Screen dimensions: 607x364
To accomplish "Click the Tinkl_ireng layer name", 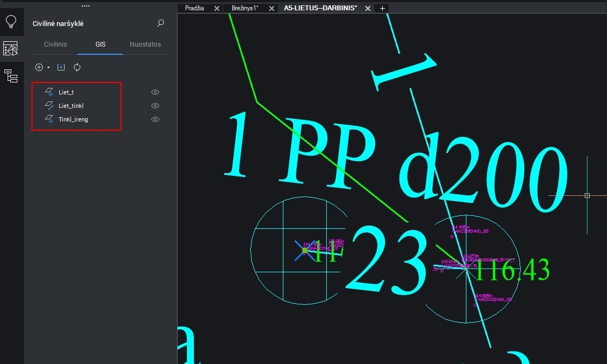I will (x=73, y=119).
